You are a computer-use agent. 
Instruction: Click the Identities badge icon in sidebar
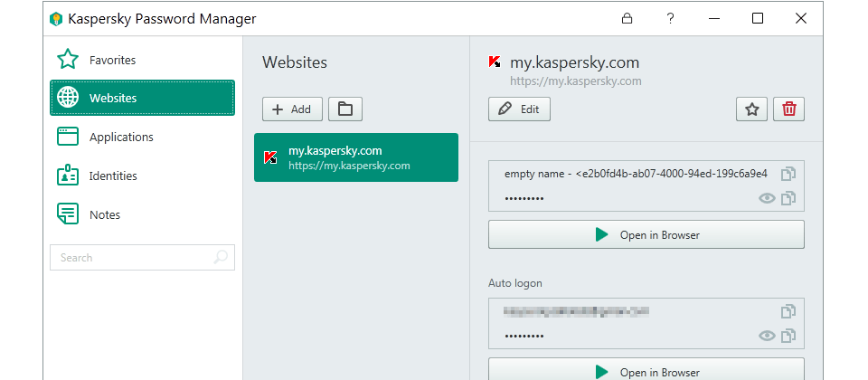point(68,175)
